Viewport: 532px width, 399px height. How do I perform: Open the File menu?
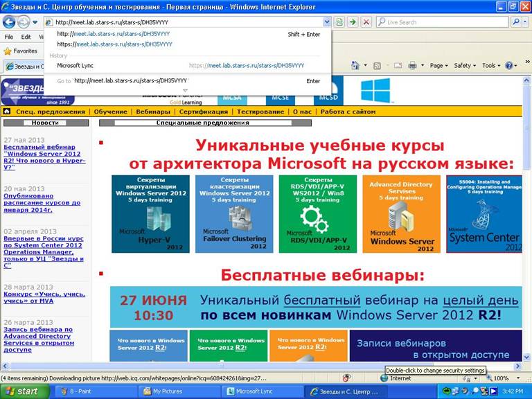click(x=9, y=37)
